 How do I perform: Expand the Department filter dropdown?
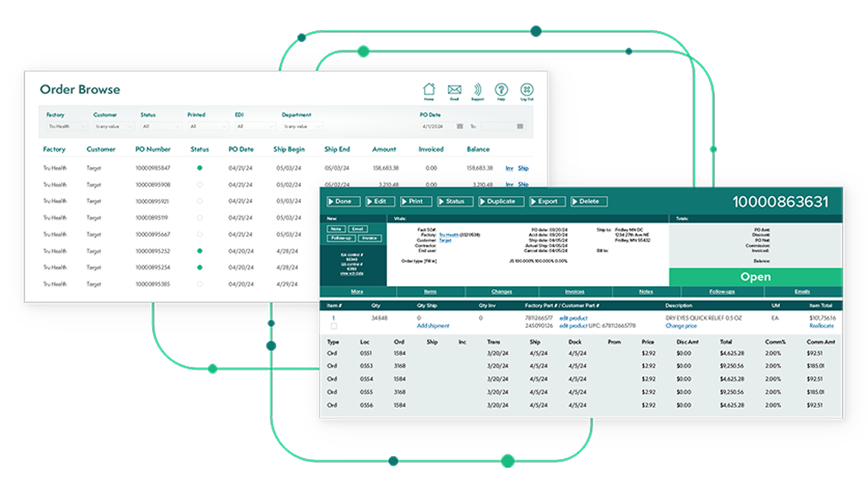click(x=303, y=126)
